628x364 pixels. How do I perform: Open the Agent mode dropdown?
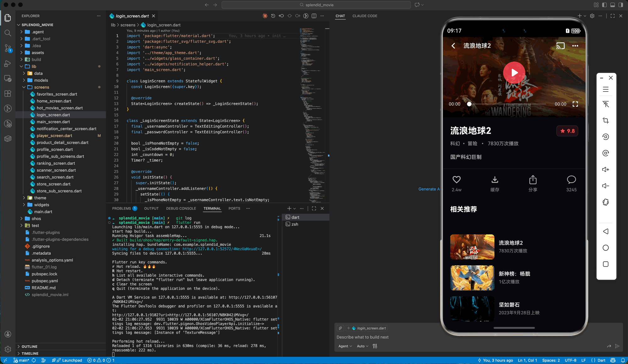point(345,346)
